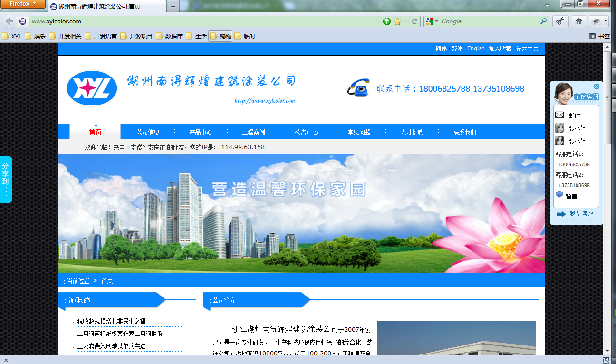Go back to the previous page
The width and height of the screenshot is (616, 364).
click(x=10, y=21)
